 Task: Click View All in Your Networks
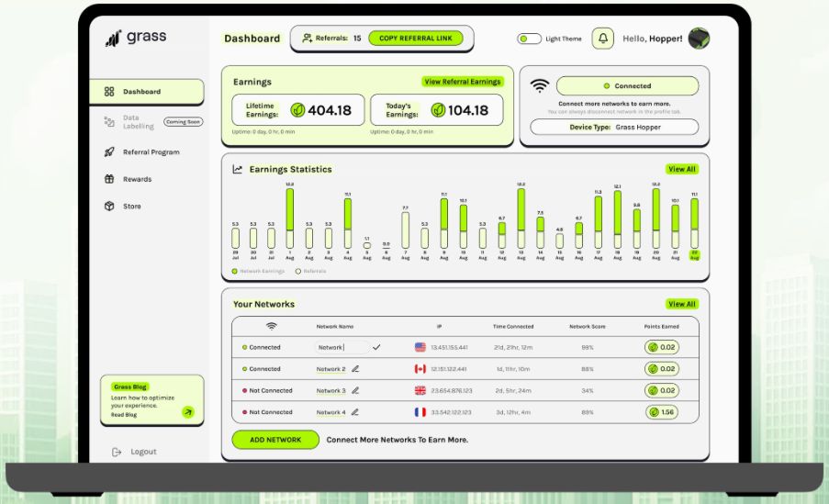coord(682,304)
